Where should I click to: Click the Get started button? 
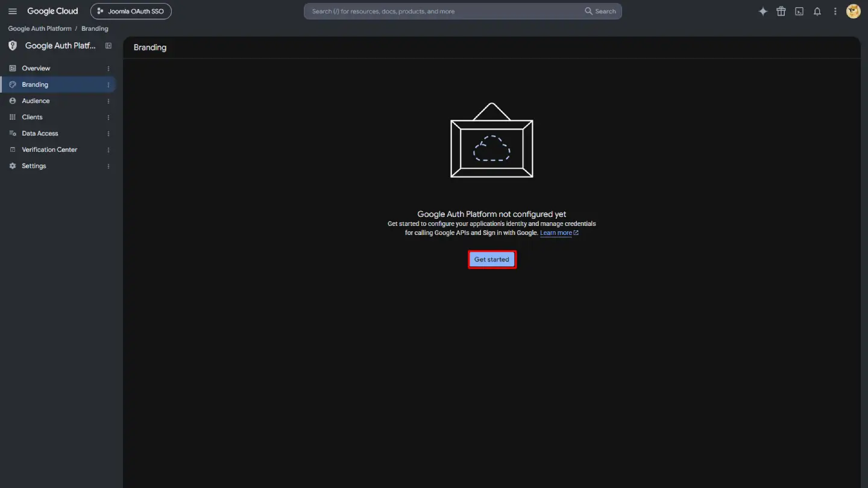pos(492,260)
